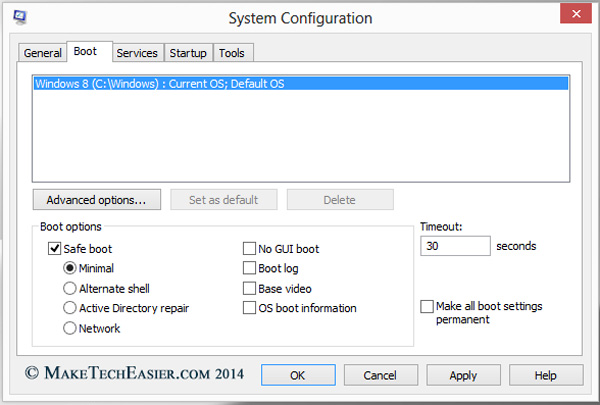The image size is (600, 405).
Task: Open Advanced options dialog
Action: [x=96, y=200]
